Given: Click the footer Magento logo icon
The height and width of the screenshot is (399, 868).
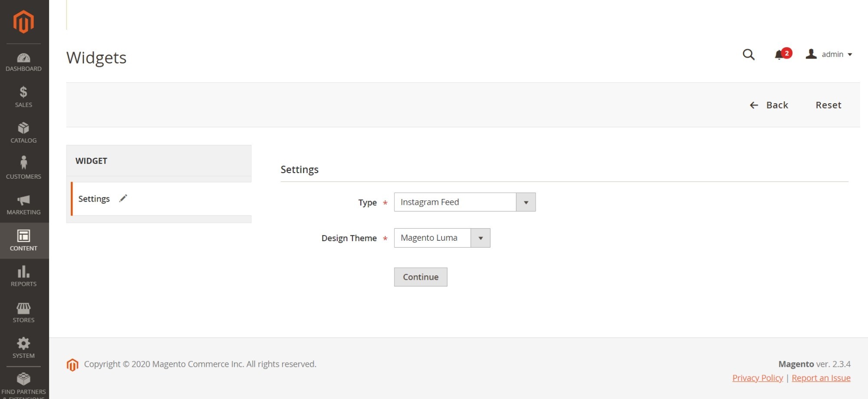Looking at the screenshot, I should coord(72,365).
